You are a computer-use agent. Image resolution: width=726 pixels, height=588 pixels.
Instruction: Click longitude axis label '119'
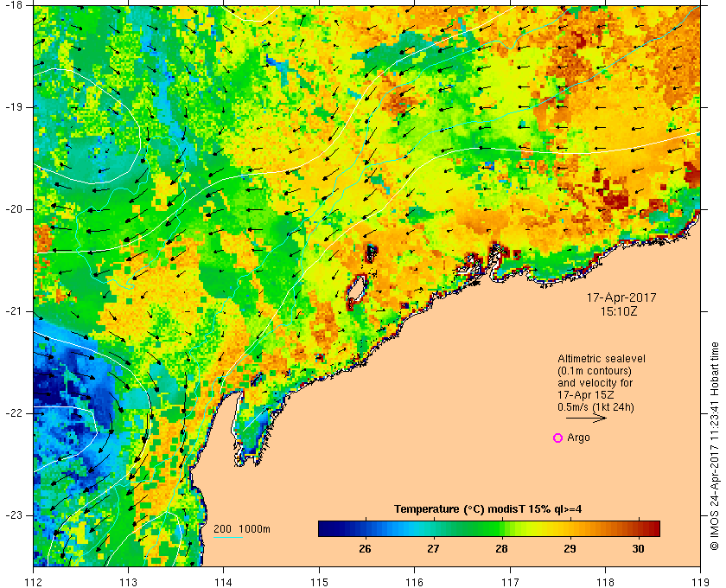point(700,581)
